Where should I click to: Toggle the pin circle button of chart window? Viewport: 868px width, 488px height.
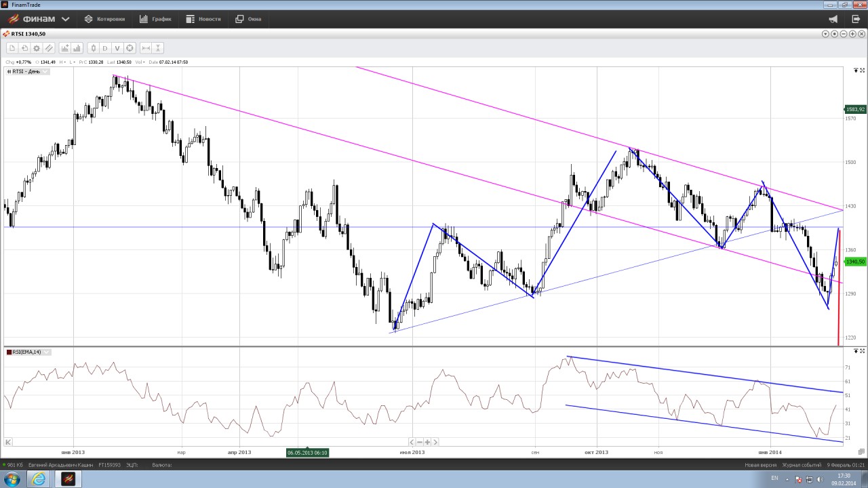pos(835,34)
